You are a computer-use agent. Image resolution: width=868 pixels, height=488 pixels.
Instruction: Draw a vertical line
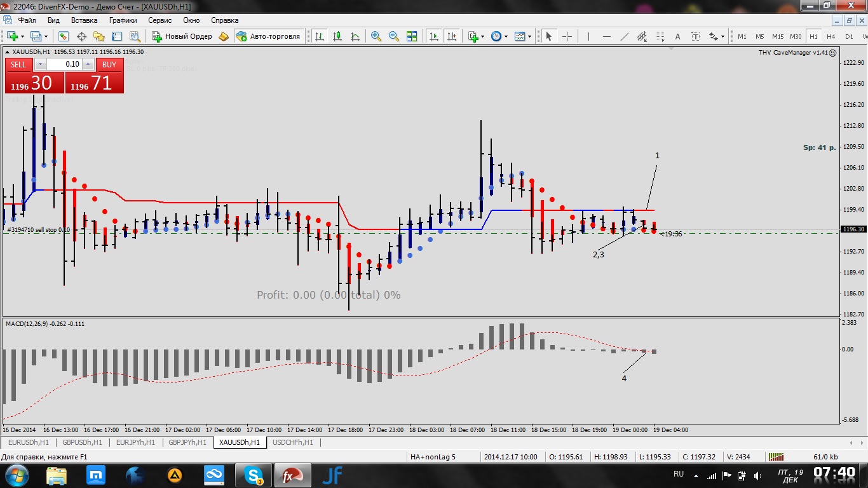[x=588, y=36]
